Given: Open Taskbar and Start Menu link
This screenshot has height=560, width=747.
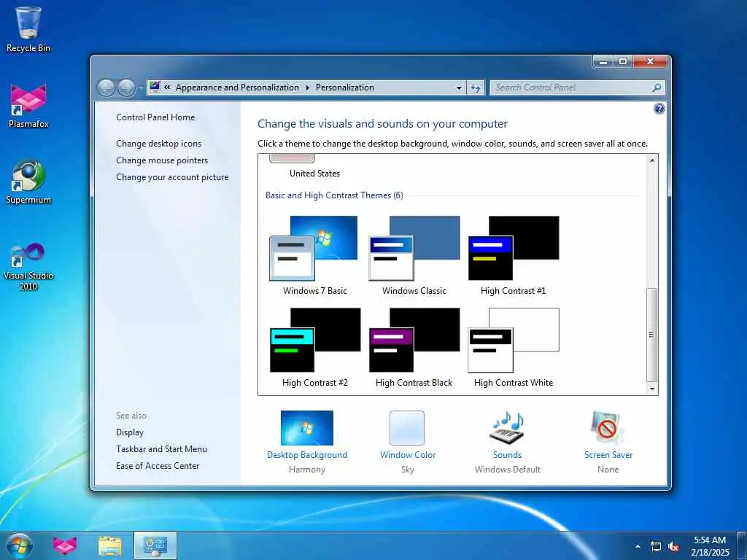Looking at the screenshot, I should pos(161,448).
